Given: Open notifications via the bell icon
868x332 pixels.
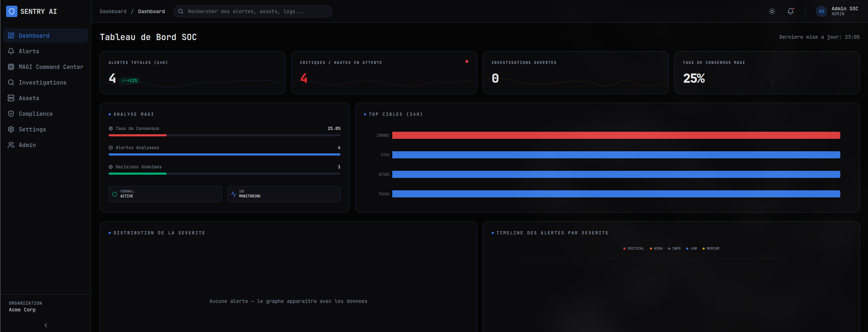Looking at the screenshot, I should click(x=790, y=11).
